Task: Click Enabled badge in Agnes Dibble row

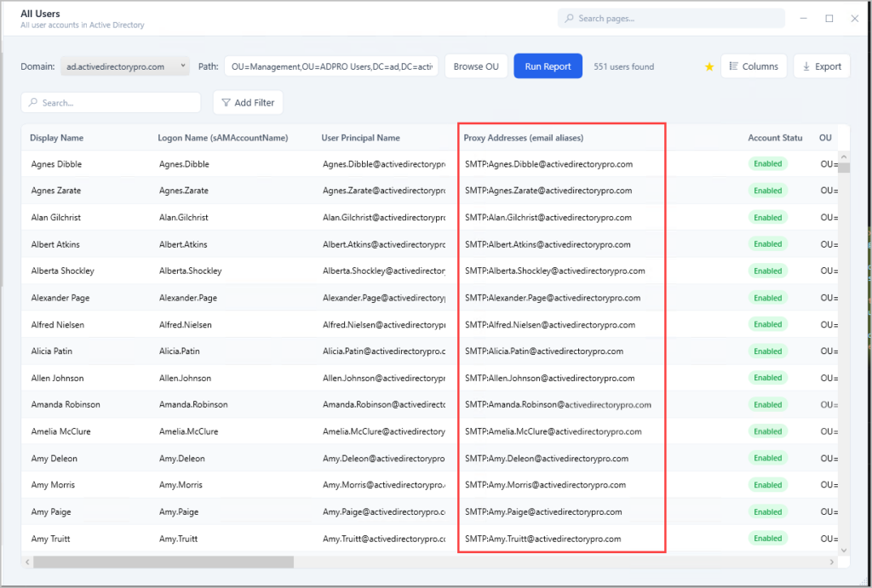Action: click(x=767, y=164)
